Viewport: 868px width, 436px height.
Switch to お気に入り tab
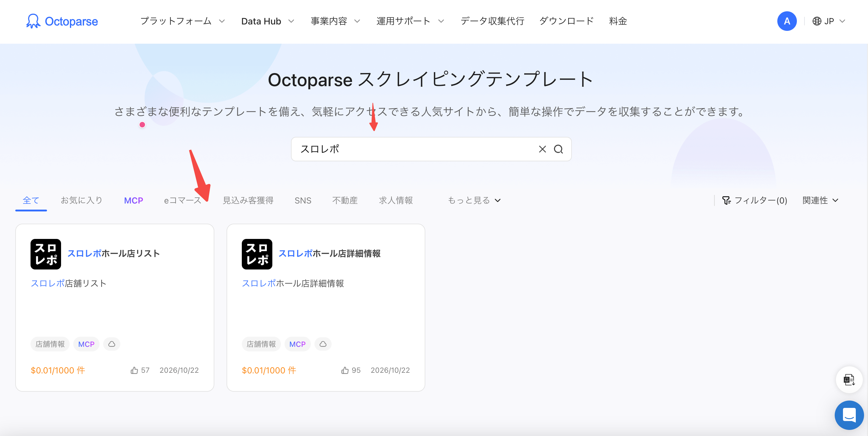click(82, 200)
